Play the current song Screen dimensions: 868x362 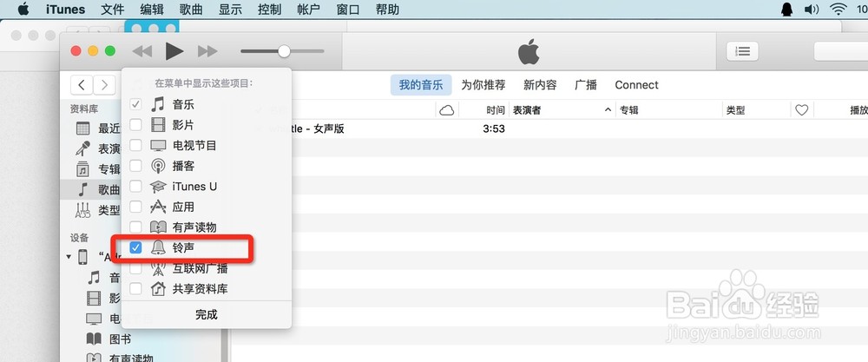tap(174, 51)
